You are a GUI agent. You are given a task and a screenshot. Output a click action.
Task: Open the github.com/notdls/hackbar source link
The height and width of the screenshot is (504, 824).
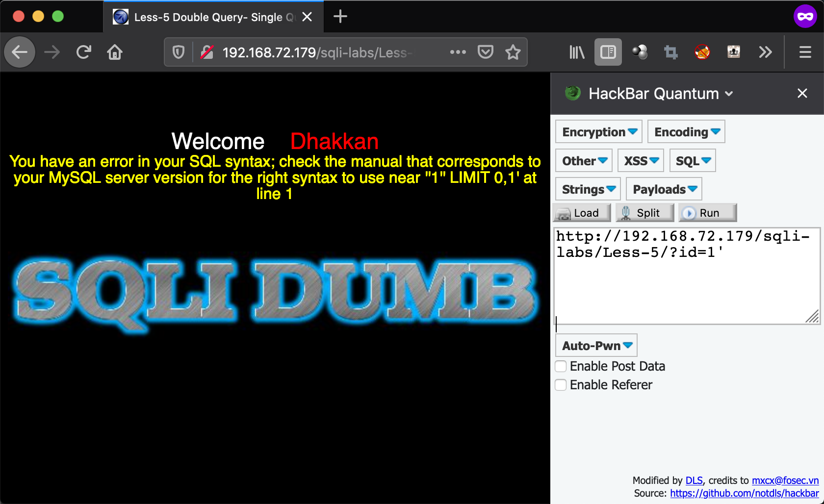click(744, 493)
